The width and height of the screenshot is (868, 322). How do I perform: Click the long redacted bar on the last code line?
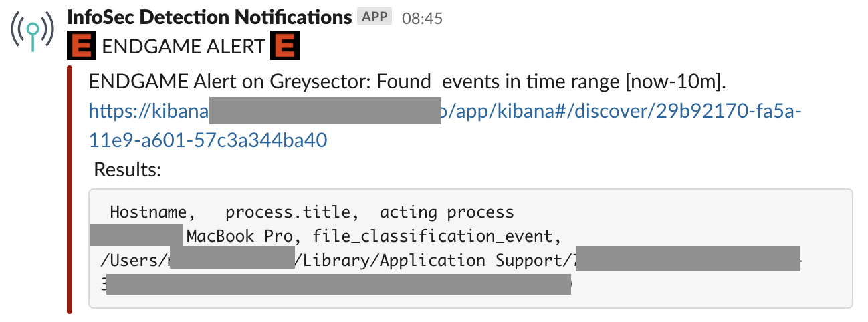pyautogui.click(x=338, y=283)
